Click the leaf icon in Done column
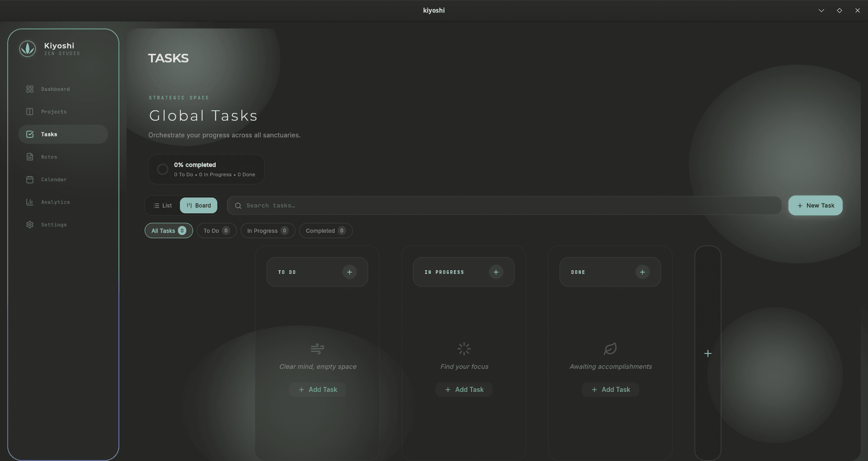This screenshot has width=868, height=461. (x=610, y=348)
